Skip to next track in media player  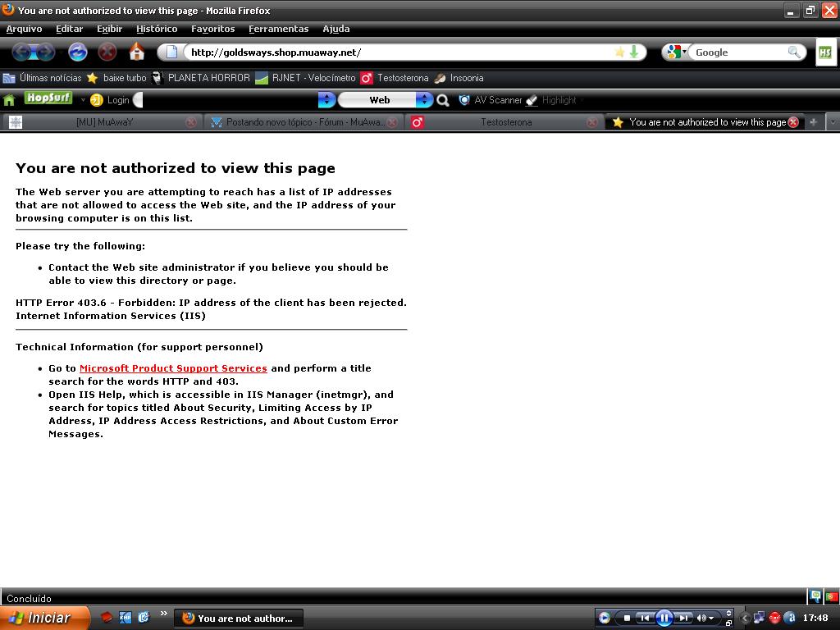[x=682, y=618]
